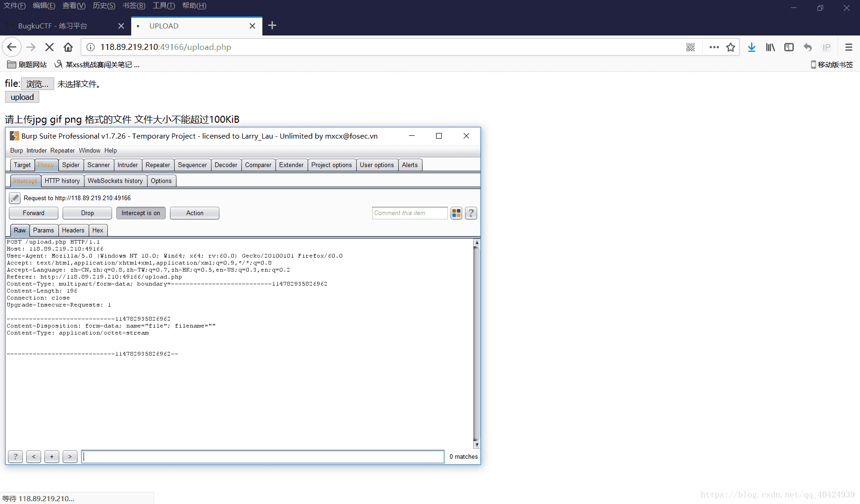Click the 浏览 file browse button

click(37, 84)
